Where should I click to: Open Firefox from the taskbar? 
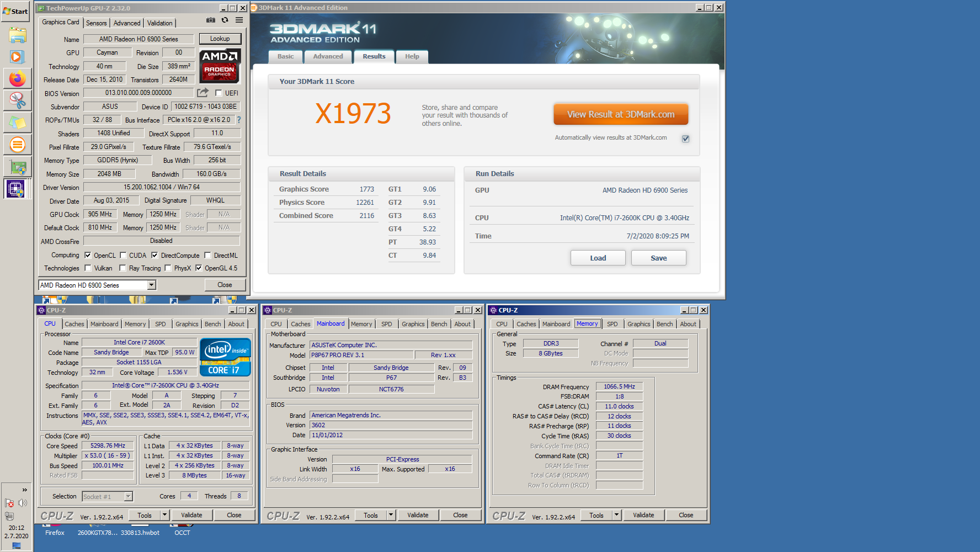pyautogui.click(x=18, y=79)
